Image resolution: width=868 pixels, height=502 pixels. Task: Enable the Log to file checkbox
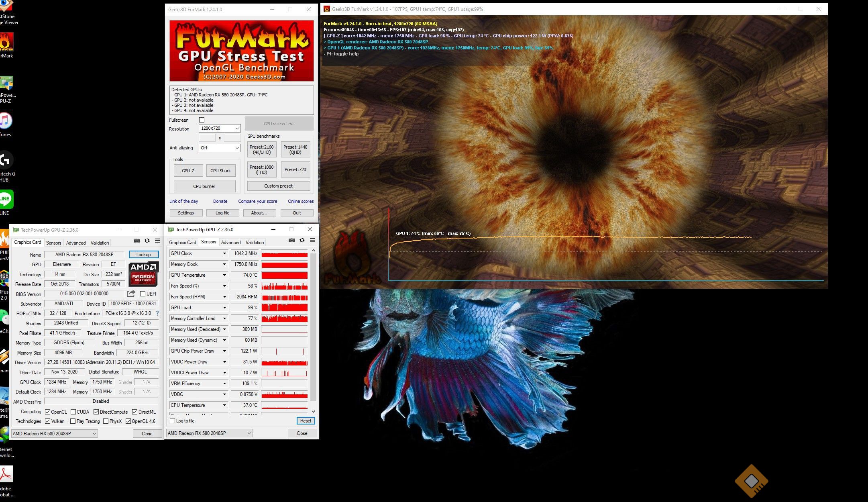click(173, 421)
